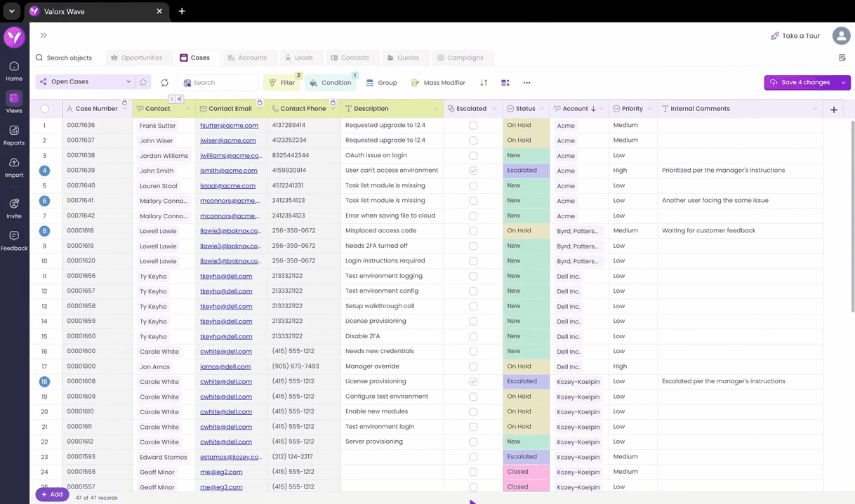Open the sort order icon in toolbar

pyautogui.click(x=484, y=83)
